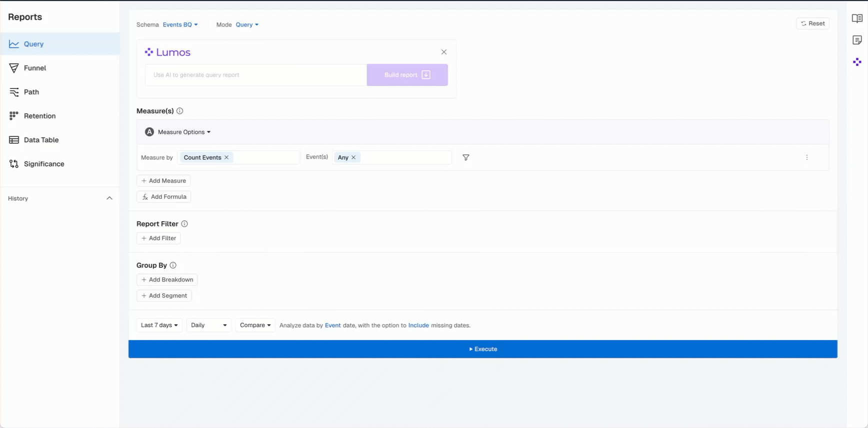Click the Build report button

[x=407, y=75]
